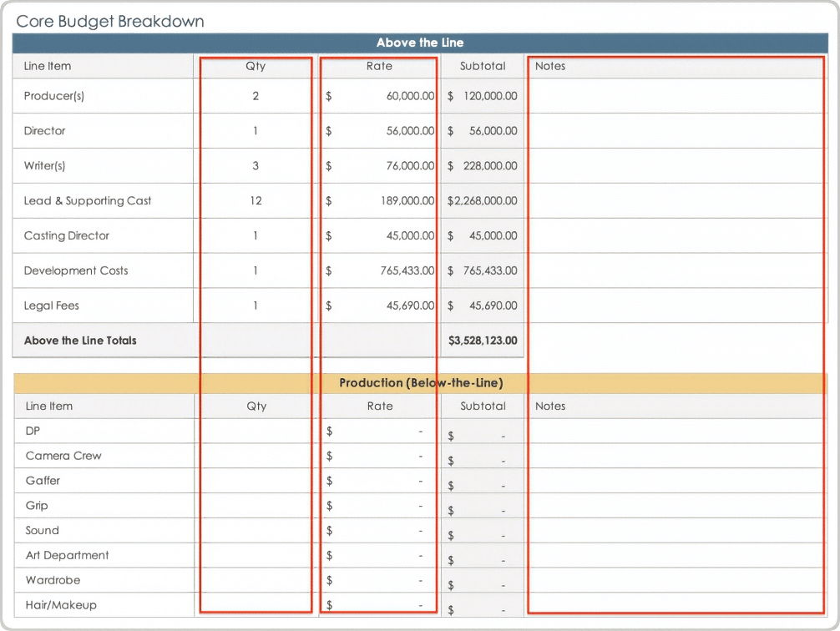The height and width of the screenshot is (631, 840).
Task: Click the Production (Below-the-Line) section header
Action: point(420,383)
